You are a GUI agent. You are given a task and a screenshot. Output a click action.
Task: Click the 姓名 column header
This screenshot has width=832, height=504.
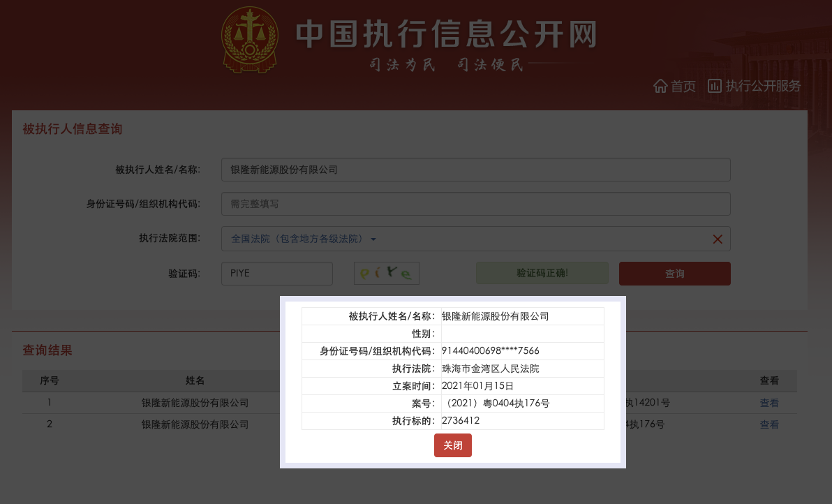point(195,380)
